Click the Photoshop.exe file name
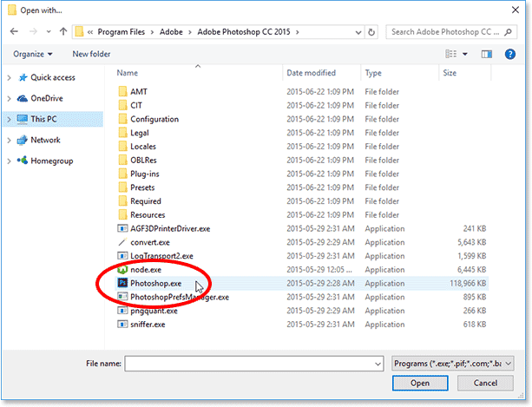 [155, 283]
